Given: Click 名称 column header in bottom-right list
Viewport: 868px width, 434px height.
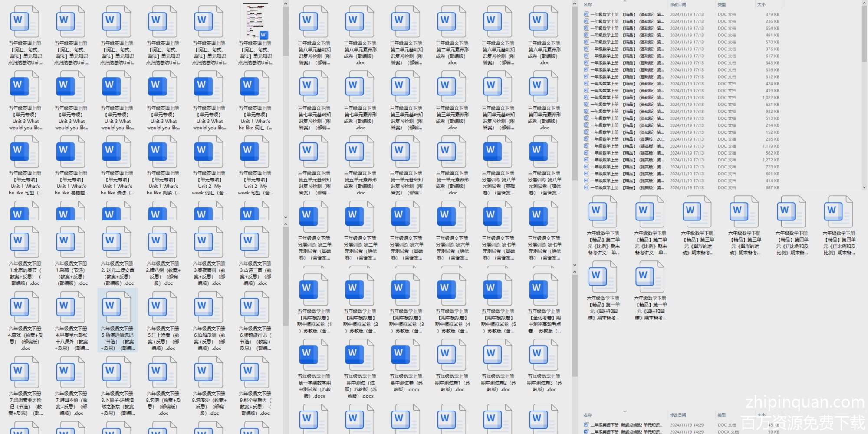Looking at the screenshot, I should tap(588, 415).
